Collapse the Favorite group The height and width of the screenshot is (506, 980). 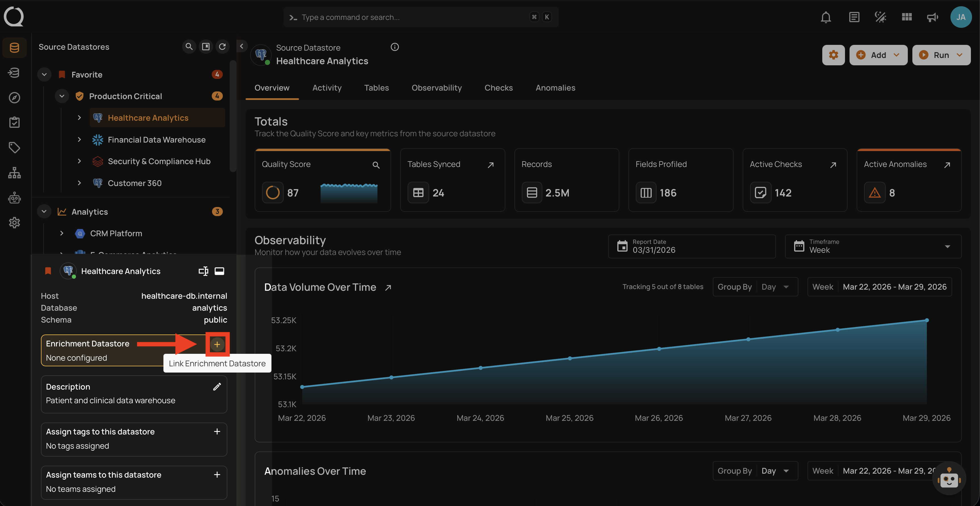pos(44,74)
